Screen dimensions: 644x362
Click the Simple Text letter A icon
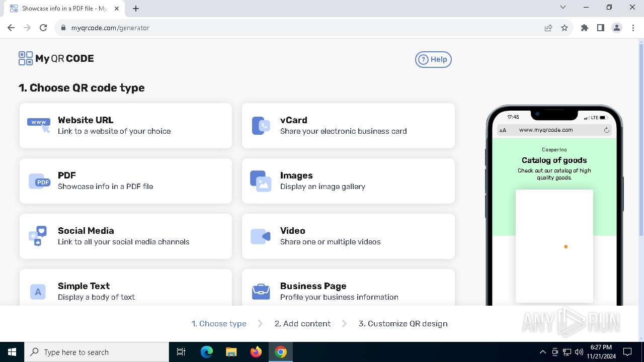[x=38, y=292]
